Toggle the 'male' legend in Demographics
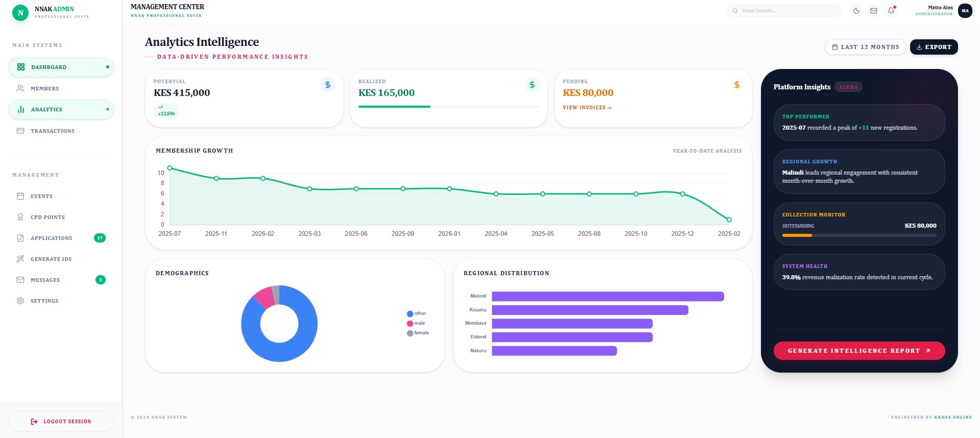The image size is (980, 438). (x=416, y=323)
